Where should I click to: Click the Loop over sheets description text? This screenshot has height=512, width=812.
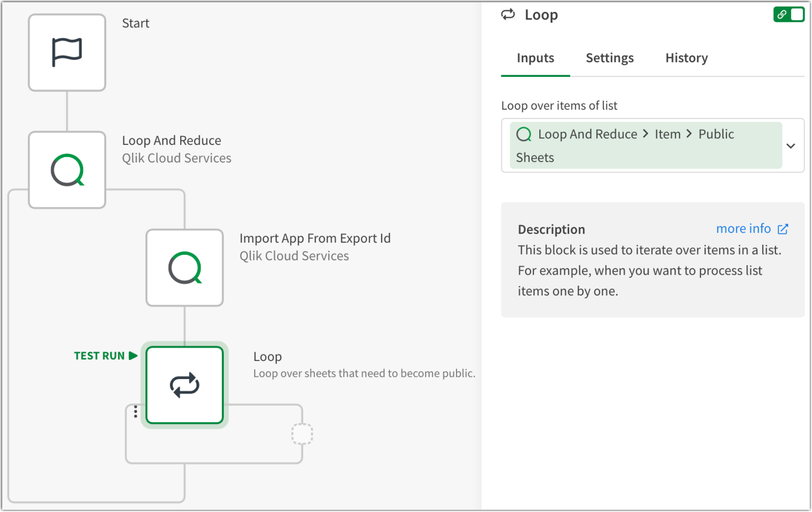(x=364, y=373)
